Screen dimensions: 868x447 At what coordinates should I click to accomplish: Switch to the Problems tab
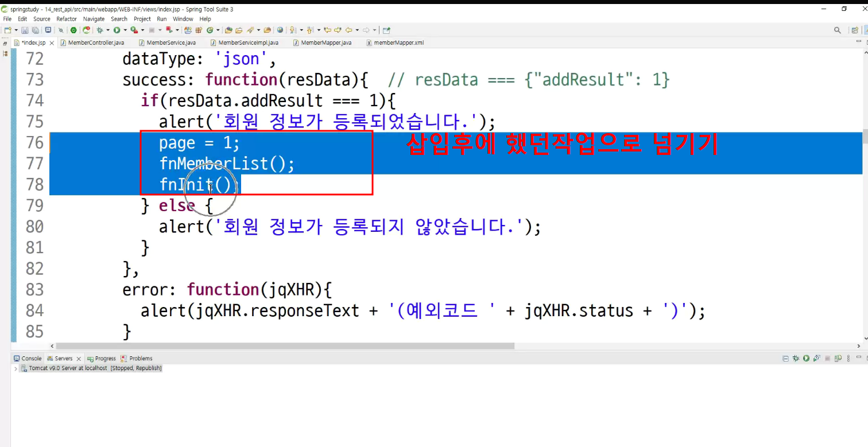coord(137,359)
